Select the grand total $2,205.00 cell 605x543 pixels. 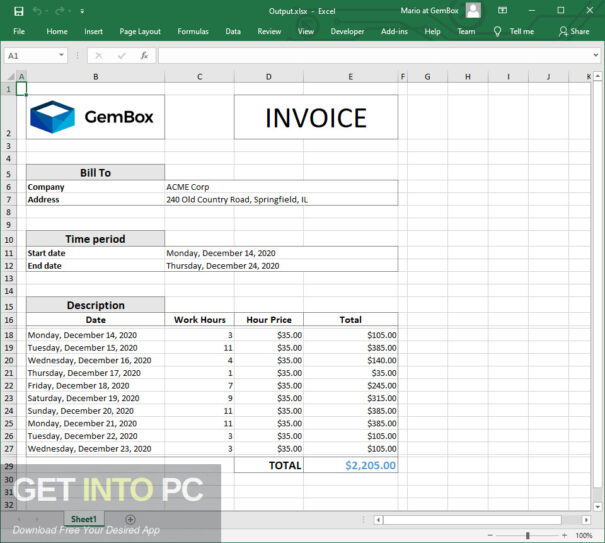click(350, 465)
